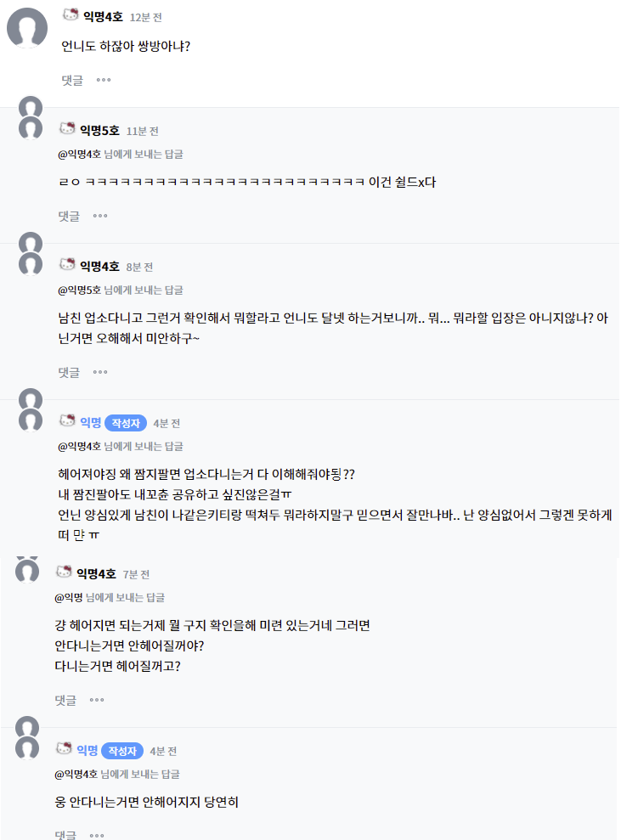Click the 11분 전 timestamp
621x840 pixels.
[142, 131]
